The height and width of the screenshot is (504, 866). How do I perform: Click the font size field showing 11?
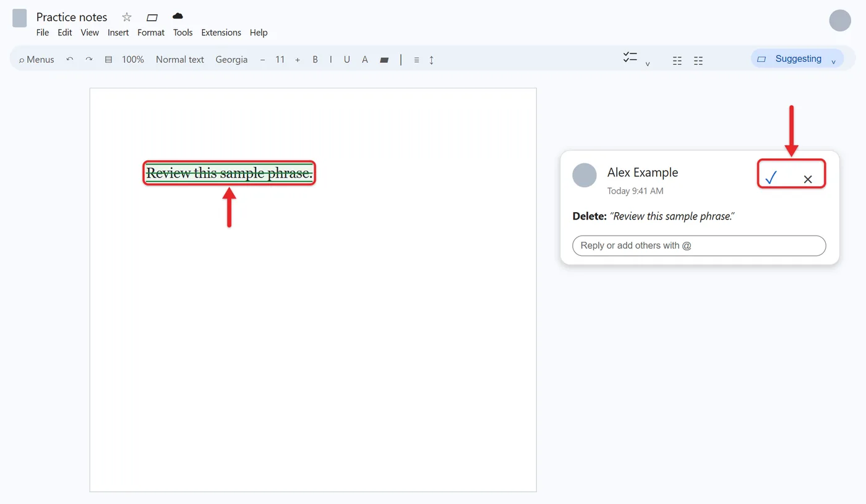coord(280,59)
